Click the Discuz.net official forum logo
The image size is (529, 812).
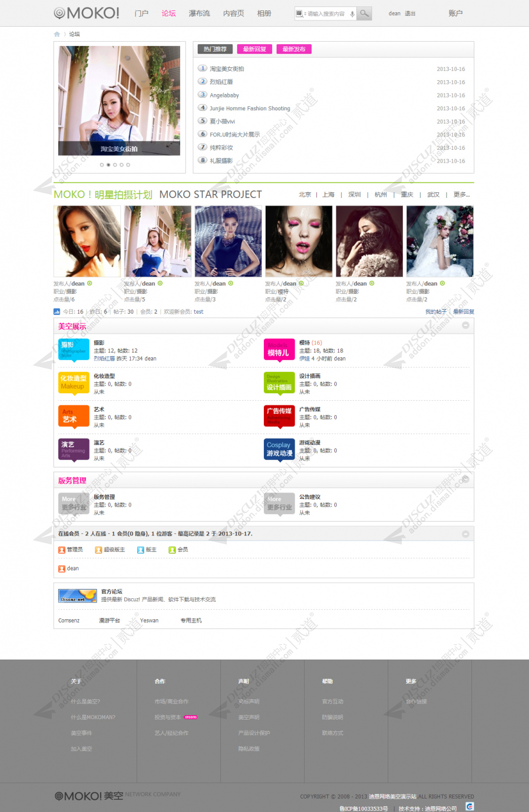77,596
